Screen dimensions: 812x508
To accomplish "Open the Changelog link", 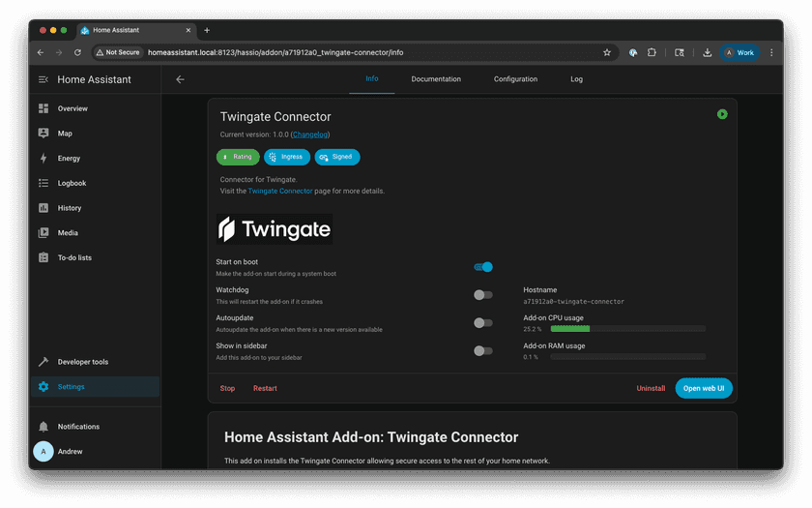I will coord(309,134).
